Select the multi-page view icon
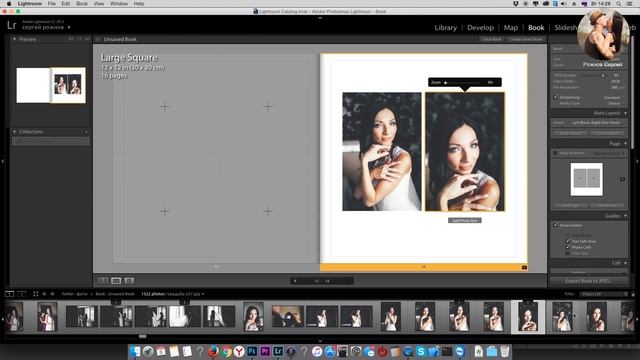Viewport: 640px width, 360px height. pyautogui.click(x=103, y=281)
